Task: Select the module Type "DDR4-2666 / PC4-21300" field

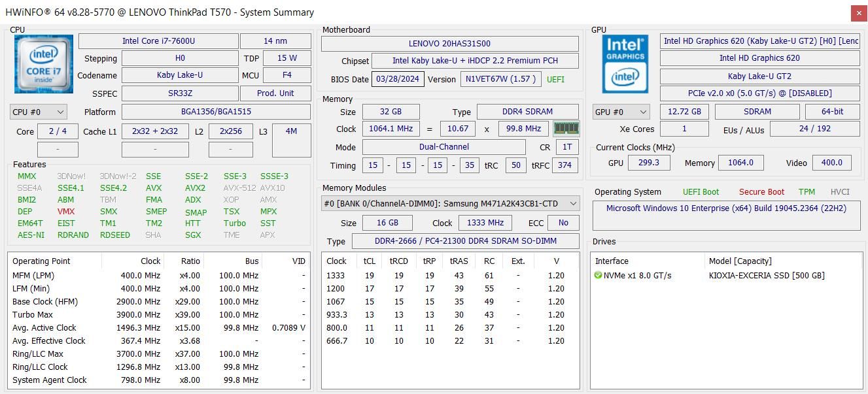Action: click(x=466, y=241)
